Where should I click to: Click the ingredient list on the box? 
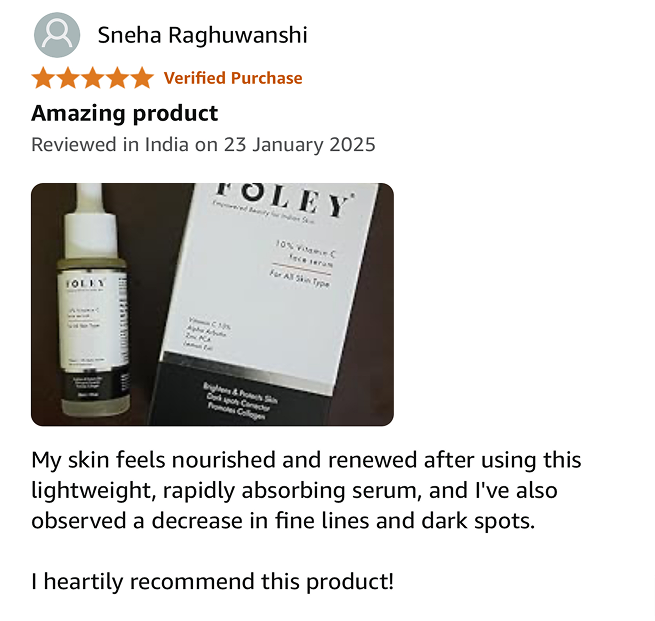point(207,335)
